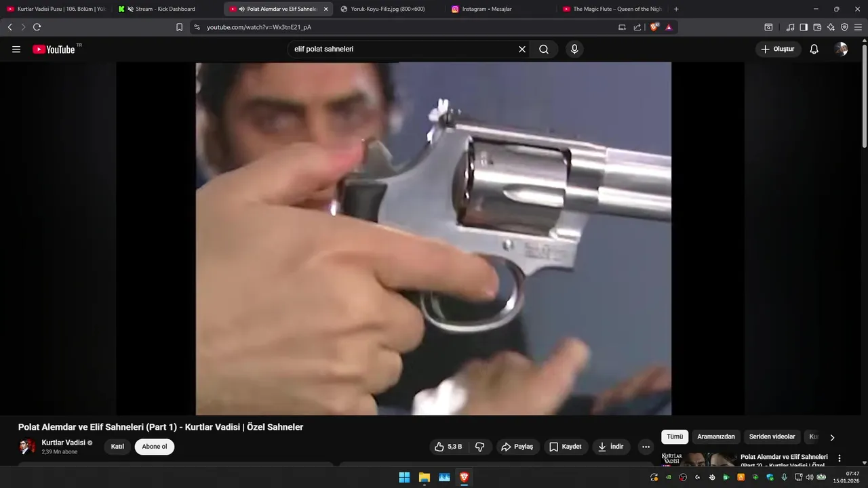The image size is (868, 488).
Task: Share this page from the address bar
Action: point(637,27)
